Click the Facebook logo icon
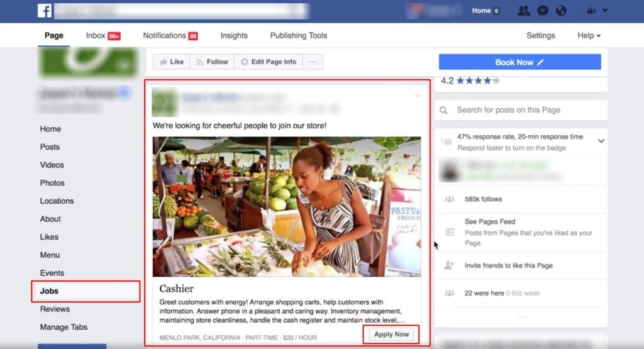644x349 pixels. click(45, 11)
